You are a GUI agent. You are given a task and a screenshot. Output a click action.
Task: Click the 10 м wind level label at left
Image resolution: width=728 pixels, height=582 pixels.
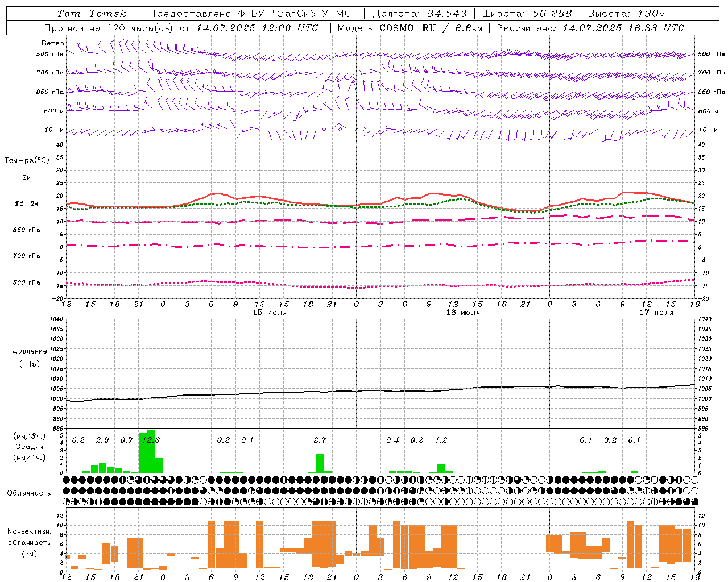point(54,130)
